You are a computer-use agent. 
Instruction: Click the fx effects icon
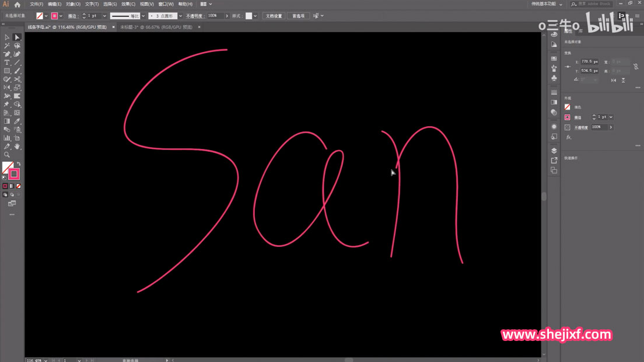(x=568, y=137)
